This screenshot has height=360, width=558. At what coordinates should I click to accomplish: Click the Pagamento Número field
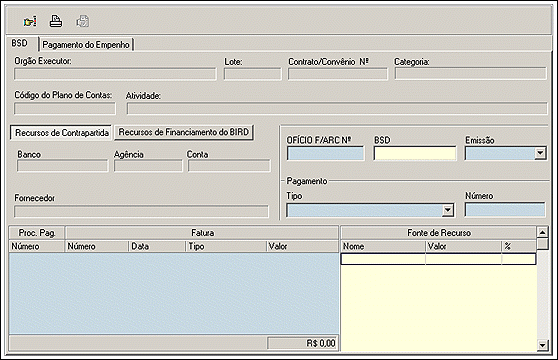pyautogui.click(x=505, y=210)
